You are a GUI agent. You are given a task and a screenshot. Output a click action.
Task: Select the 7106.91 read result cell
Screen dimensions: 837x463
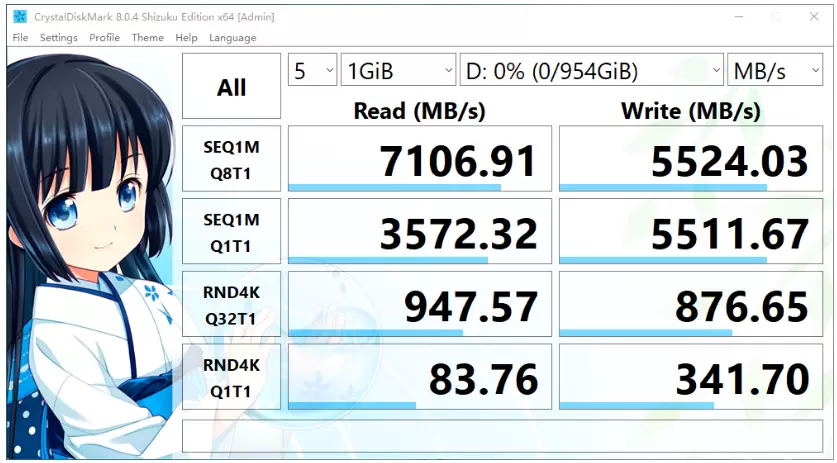pyautogui.click(x=419, y=160)
